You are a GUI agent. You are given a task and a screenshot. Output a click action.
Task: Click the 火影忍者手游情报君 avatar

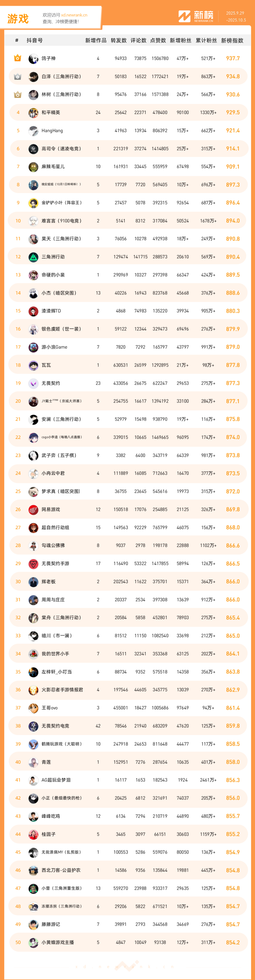34,690
